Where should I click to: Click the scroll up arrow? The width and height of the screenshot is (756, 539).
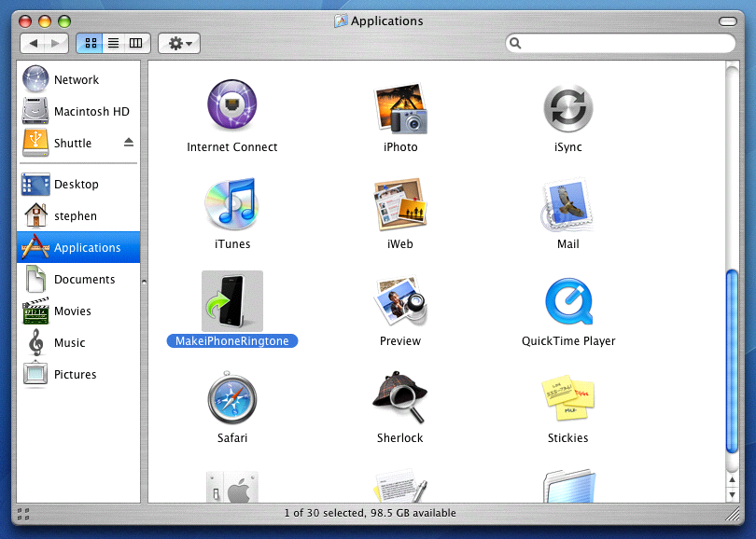pos(732,479)
